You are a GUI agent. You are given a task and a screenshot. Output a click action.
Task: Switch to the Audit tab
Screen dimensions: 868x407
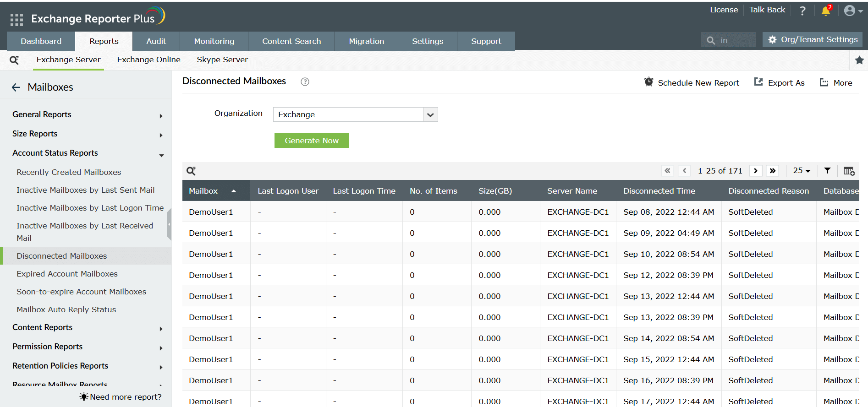[x=156, y=41]
